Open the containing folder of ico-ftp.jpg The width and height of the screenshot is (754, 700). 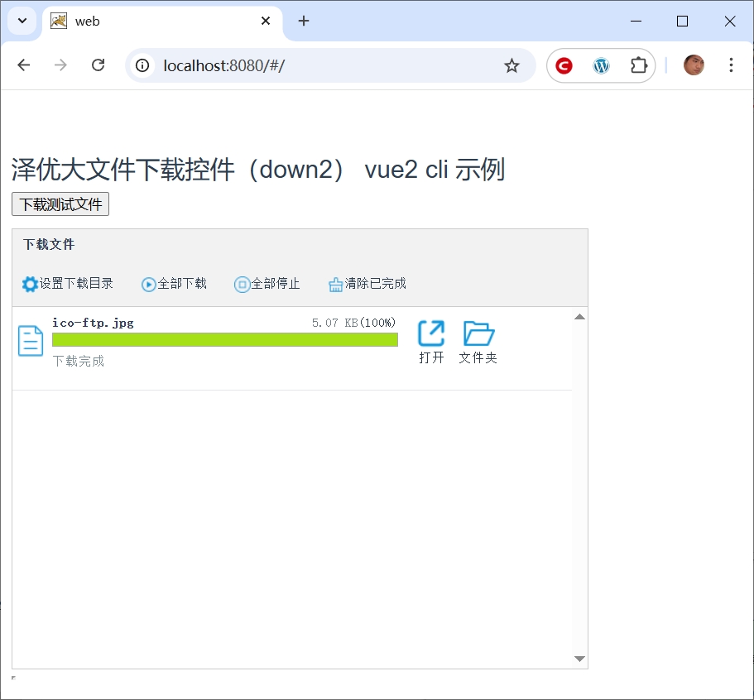tap(478, 340)
